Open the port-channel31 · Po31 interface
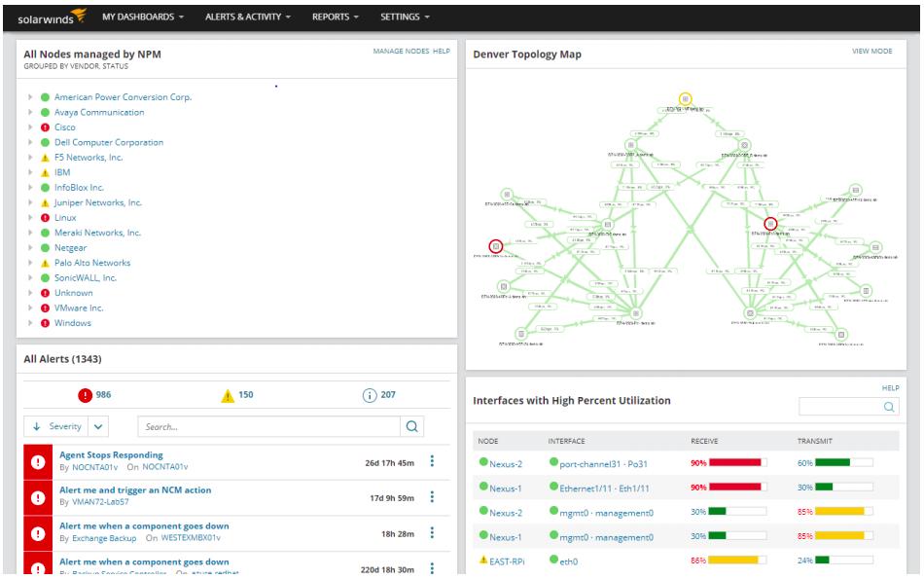The width and height of the screenshot is (924, 579). pos(603,464)
